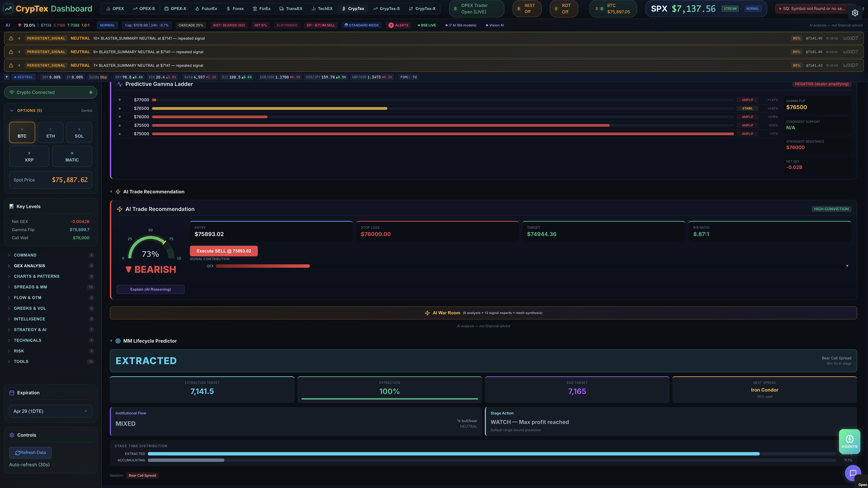Click the Vision AI status indicator

point(495,25)
